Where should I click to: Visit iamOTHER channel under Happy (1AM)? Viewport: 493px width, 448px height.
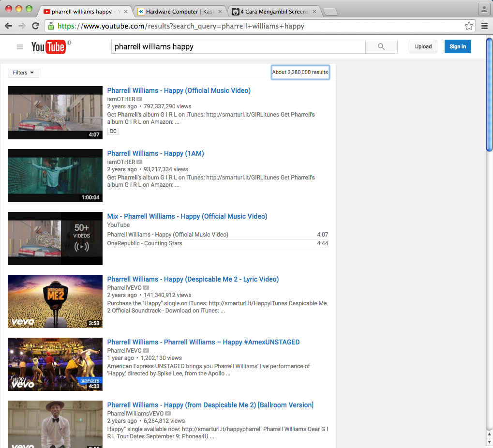coord(121,162)
